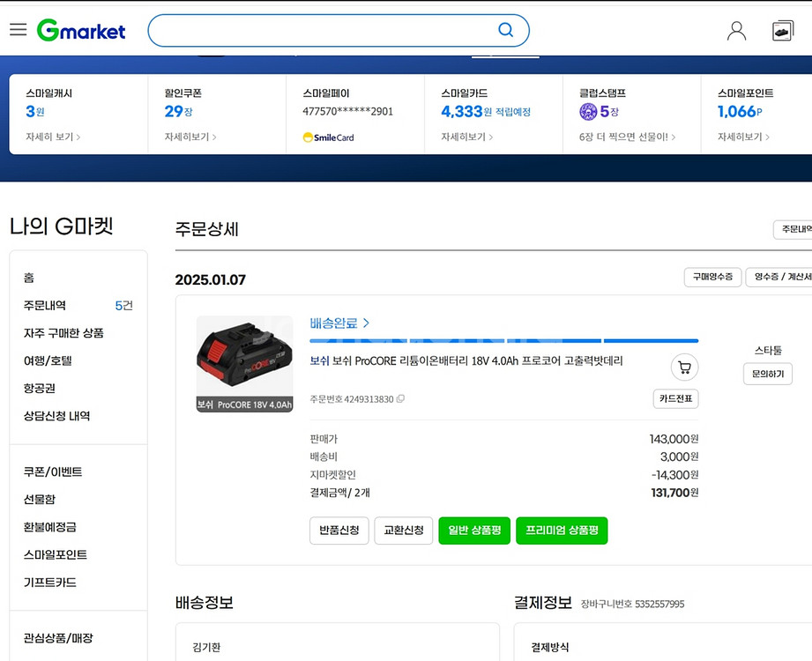View 스마일카드 자세히보기 details
This screenshot has width=812, height=661.
[x=466, y=137]
